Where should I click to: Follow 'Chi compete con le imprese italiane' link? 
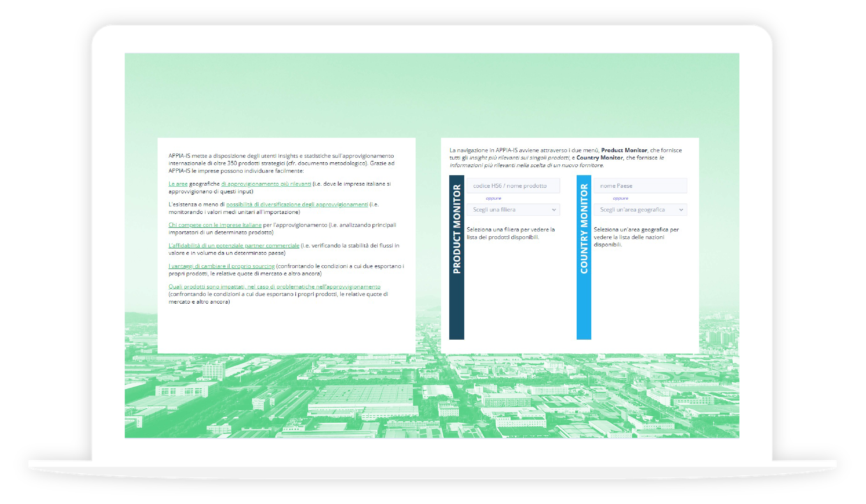coord(215,225)
